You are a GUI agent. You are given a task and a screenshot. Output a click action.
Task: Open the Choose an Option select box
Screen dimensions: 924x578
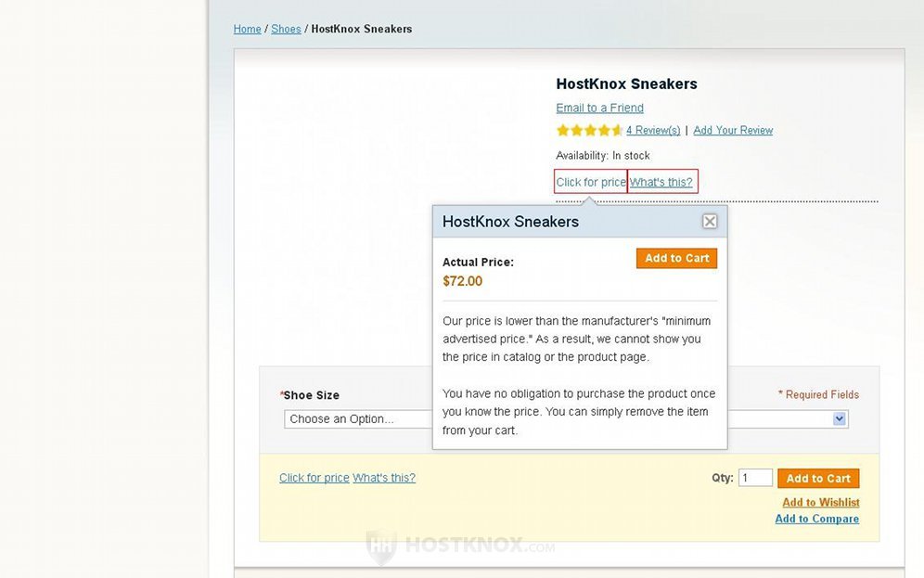click(x=566, y=419)
